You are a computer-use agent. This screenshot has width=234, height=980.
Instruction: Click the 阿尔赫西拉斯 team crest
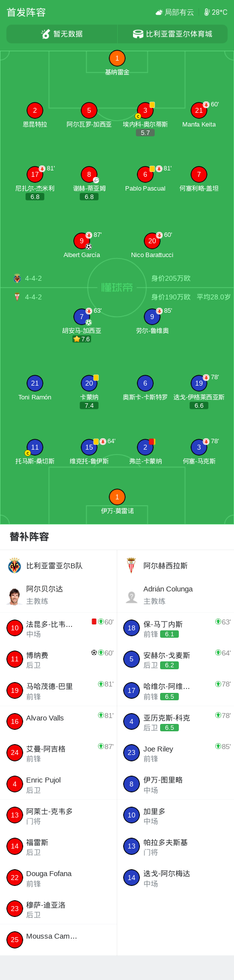tap(131, 566)
